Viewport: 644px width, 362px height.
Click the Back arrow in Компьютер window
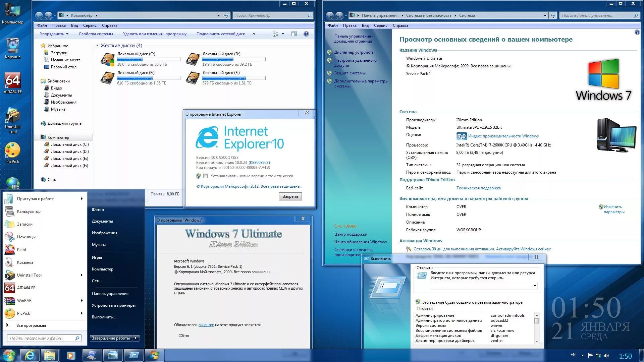(39, 15)
